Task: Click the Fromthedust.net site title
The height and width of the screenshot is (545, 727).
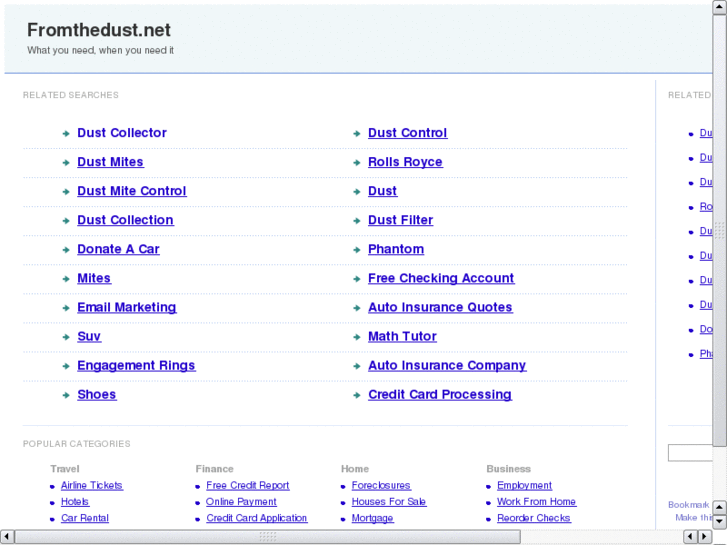Action: tap(99, 30)
